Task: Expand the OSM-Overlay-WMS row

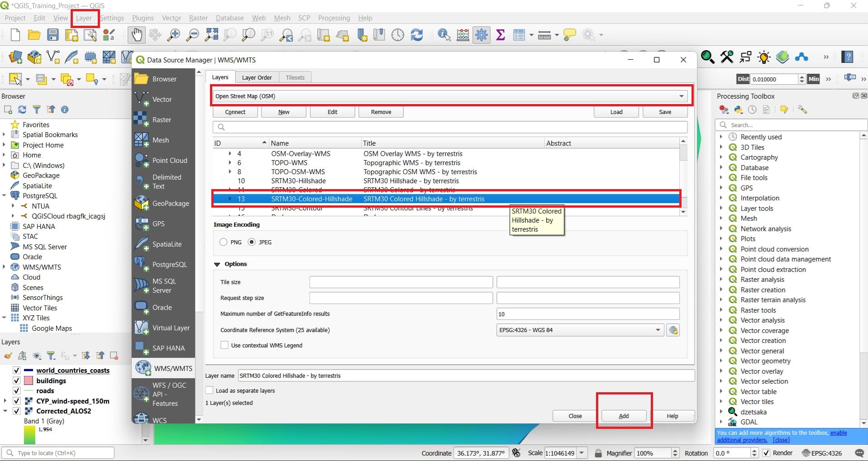Action: click(230, 154)
